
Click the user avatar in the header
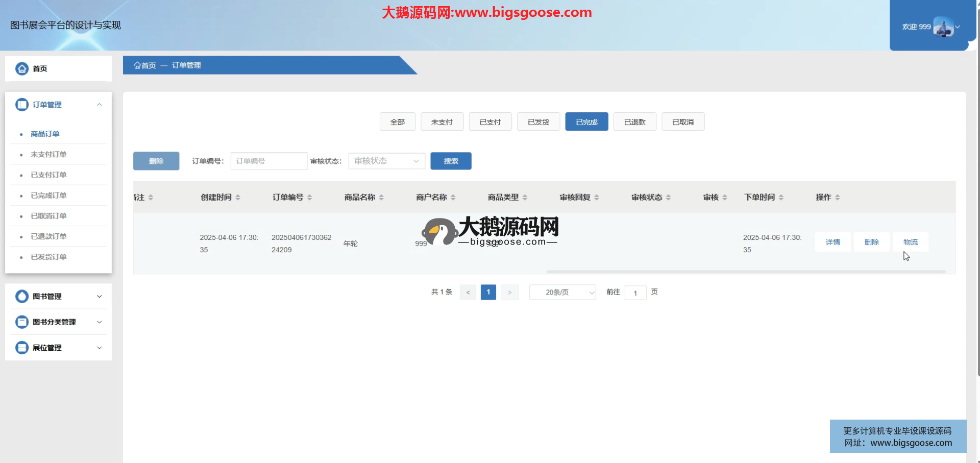click(x=943, y=27)
